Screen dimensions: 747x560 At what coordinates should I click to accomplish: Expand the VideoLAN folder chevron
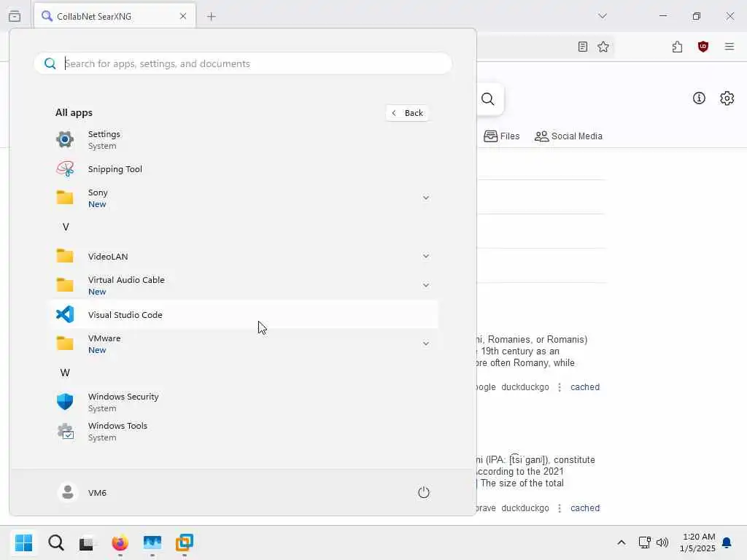425,256
